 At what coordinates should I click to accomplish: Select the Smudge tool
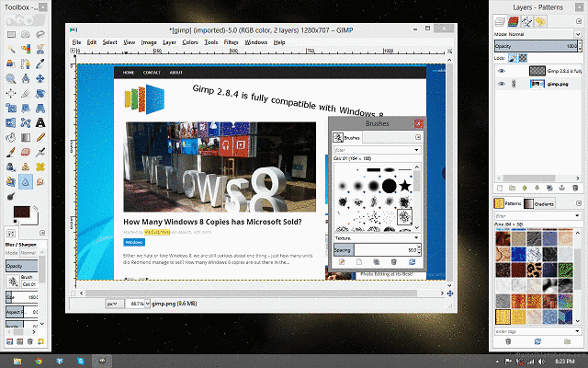click(x=40, y=182)
